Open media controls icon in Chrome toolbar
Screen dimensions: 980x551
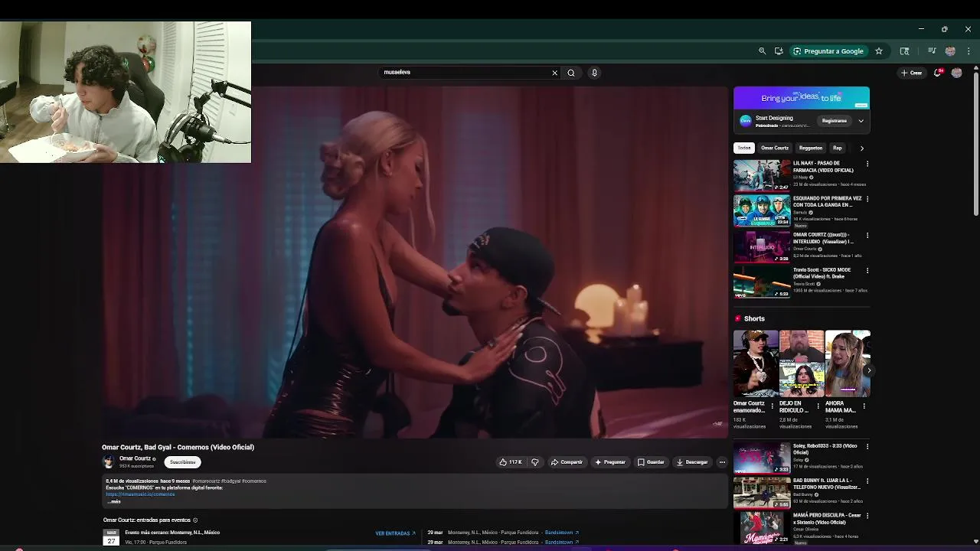click(932, 51)
